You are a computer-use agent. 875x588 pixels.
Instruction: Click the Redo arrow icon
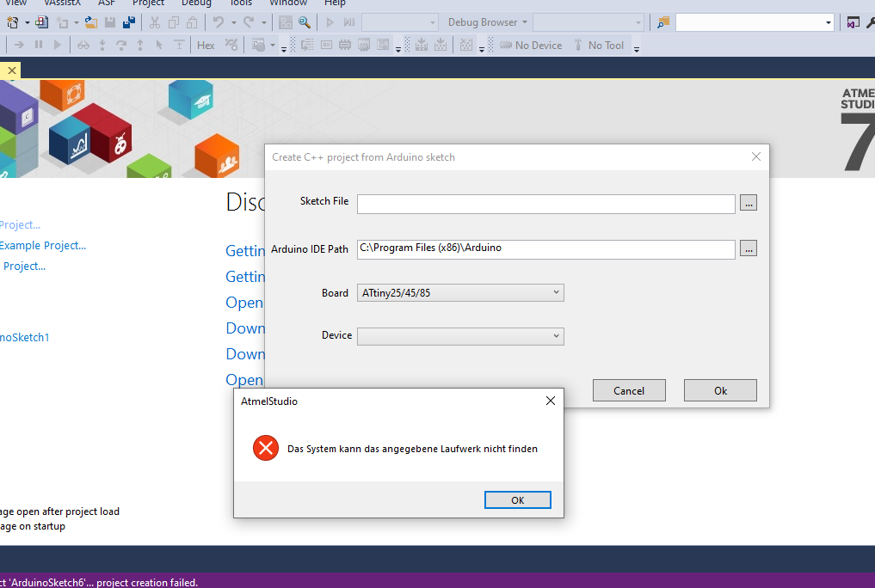coord(249,22)
